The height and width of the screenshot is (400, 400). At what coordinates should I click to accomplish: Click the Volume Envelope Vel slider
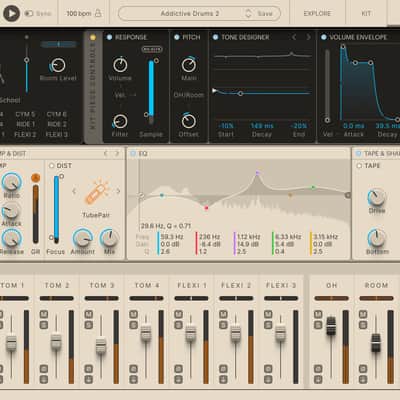(x=327, y=86)
